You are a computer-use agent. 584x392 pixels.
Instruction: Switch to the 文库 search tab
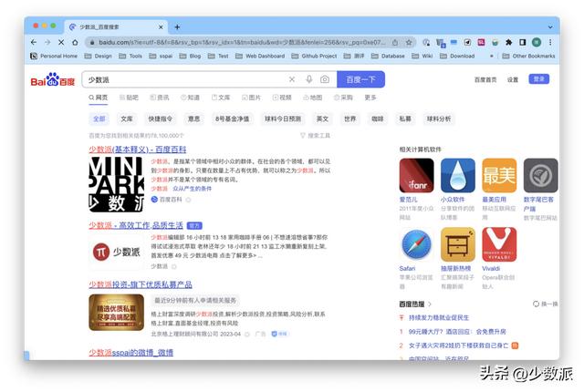[221, 98]
